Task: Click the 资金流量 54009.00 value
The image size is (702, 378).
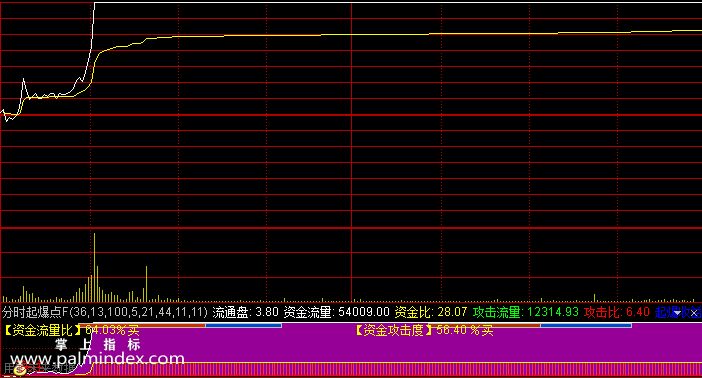Action: point(337,312)
